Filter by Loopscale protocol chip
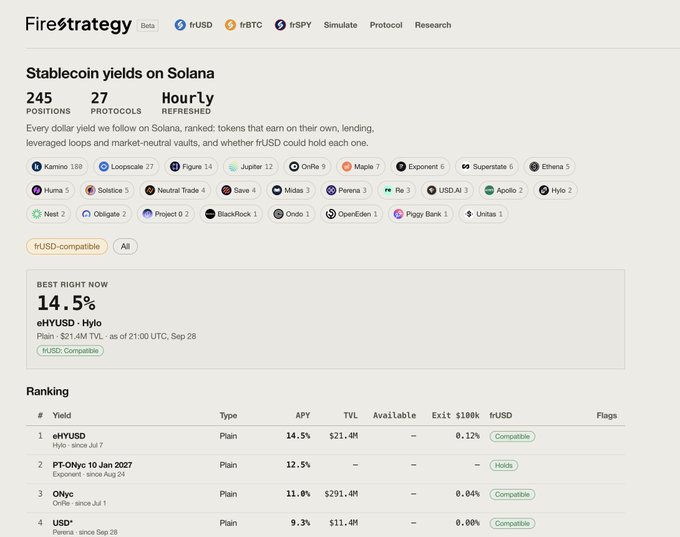The height and width of the screenshot is (537, 680). (126, 167)
